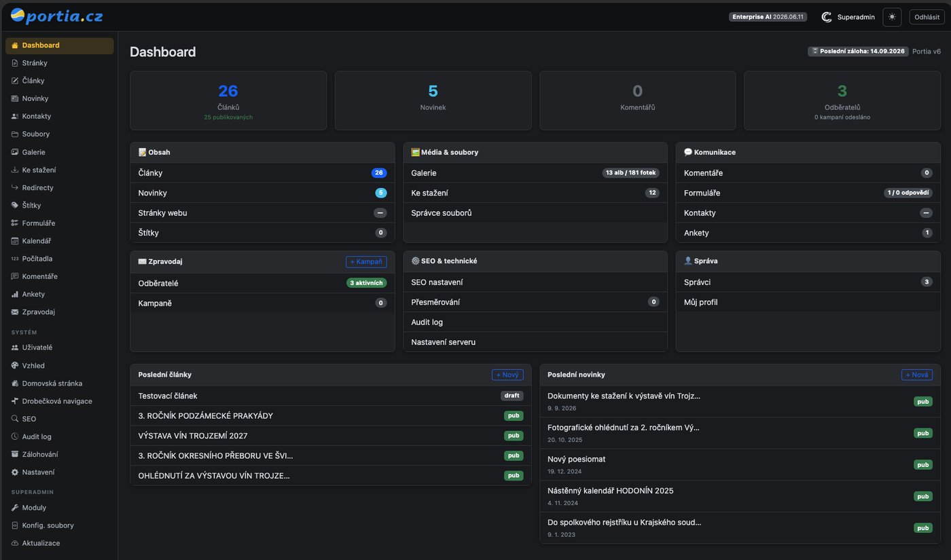Click the portia.cz logo
The image size is (951, 560).
pyautogui.click(x=57, y=16)
